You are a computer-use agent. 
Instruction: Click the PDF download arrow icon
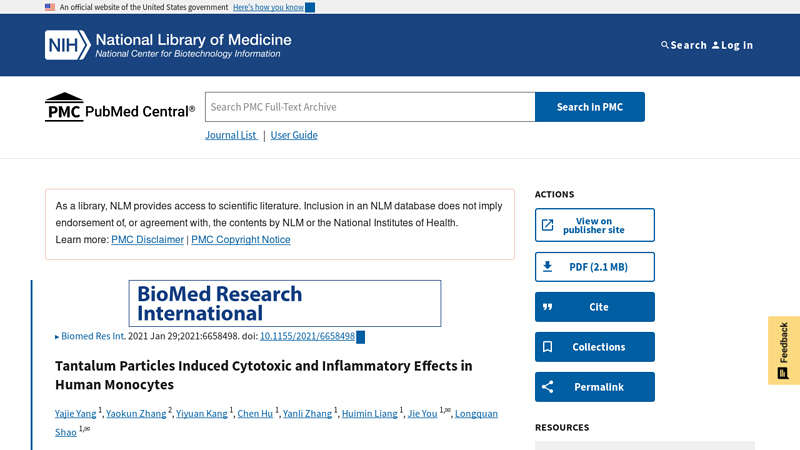pyautogui.click(x=547, y=266)
